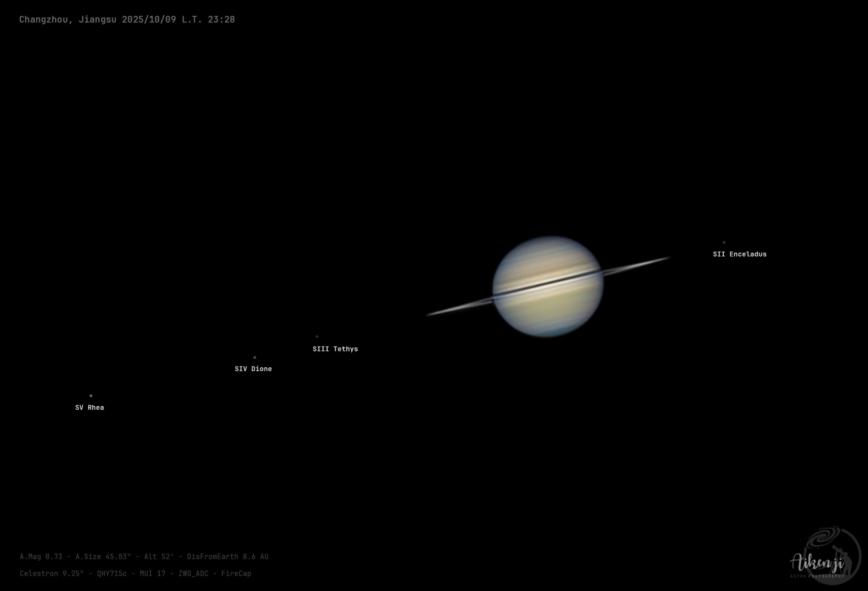Image resolution: width=868 pixels, height=591 pixels.
Task: Toggle the SIII Tethys label visibility
Action: click(x=335, y=349)
